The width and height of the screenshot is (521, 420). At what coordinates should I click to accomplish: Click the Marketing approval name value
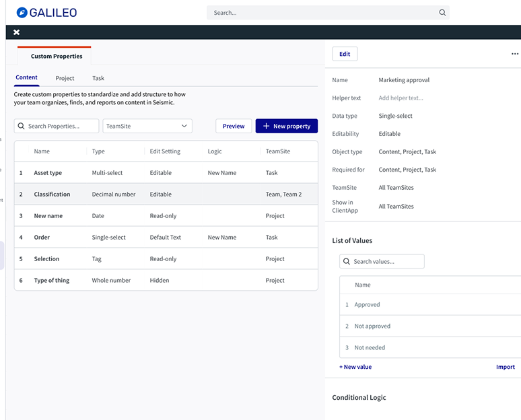pyautogui.click(x=404, y=80)
